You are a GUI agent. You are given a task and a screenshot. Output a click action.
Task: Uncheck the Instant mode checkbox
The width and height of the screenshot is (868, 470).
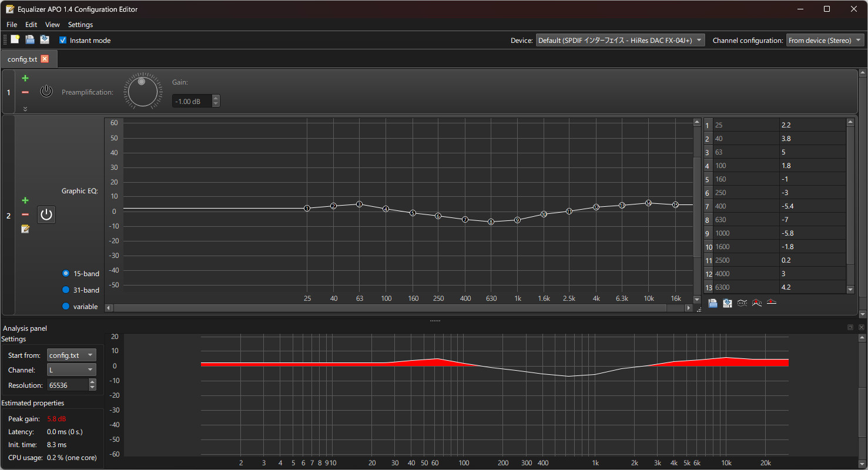coord(63,41)
